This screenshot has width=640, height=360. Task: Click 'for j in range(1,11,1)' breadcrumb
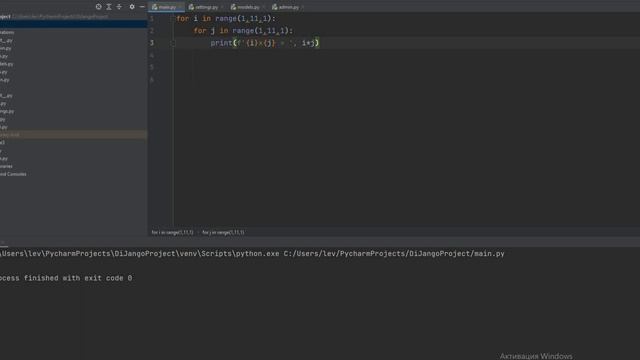[223, 232]
